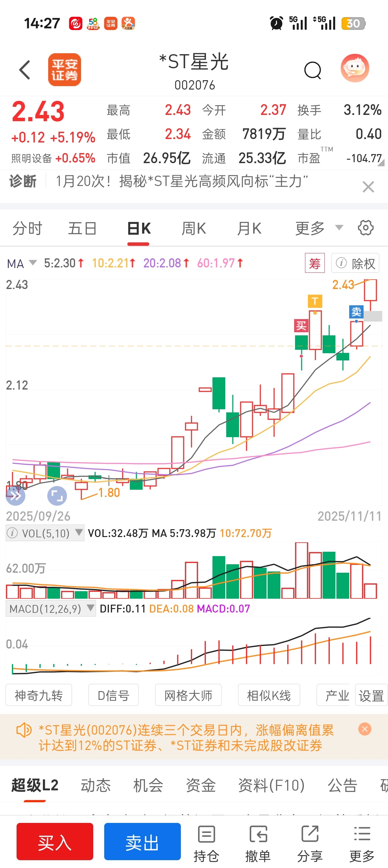Viewport: 388px width, 868px height.
Task: Open the 公告 tab
Action: [343, 785]
